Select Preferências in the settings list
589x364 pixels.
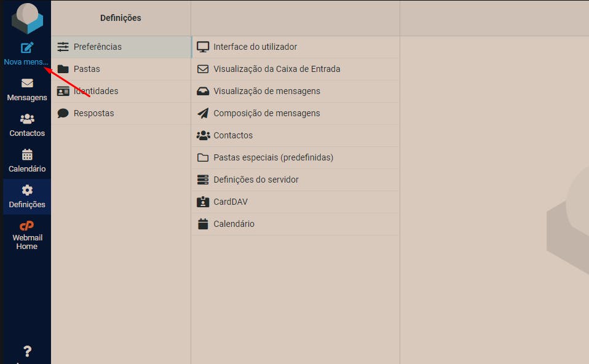[121, 47]
